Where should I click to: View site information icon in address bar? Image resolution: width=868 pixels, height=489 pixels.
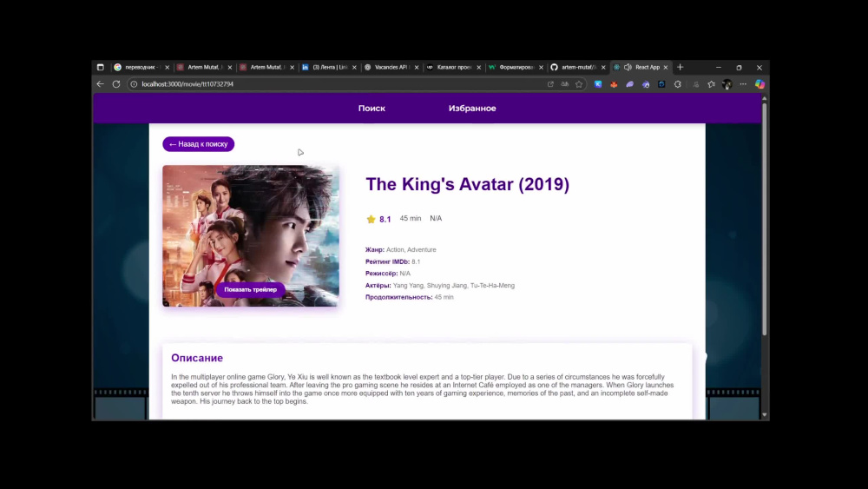tap(134, 84)
